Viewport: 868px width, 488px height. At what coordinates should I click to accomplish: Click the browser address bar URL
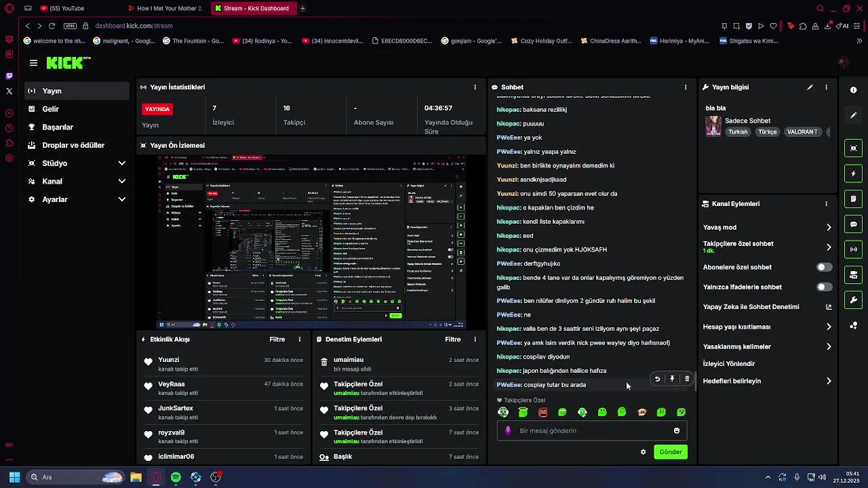point(134,26)
